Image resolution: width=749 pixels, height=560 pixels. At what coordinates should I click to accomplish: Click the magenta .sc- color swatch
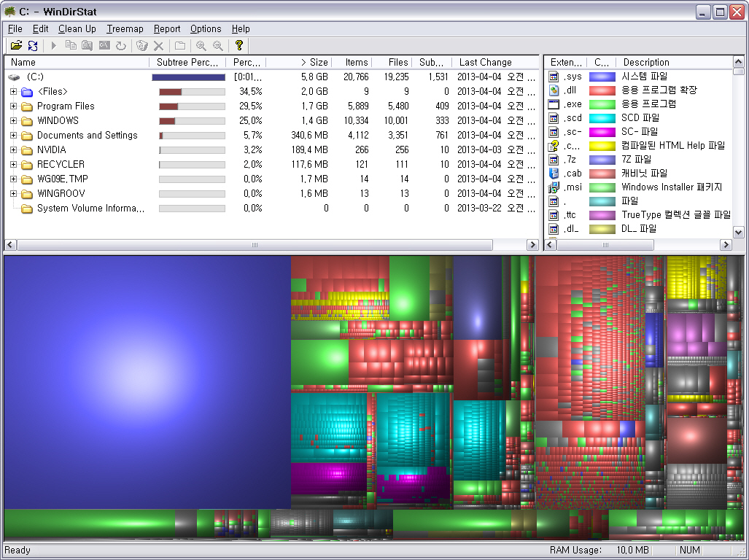point(602,132)
